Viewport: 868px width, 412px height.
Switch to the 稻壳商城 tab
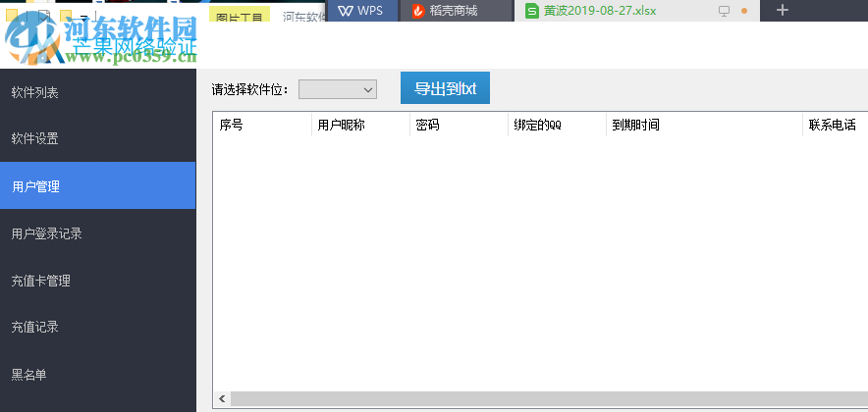tap(457, 11)
